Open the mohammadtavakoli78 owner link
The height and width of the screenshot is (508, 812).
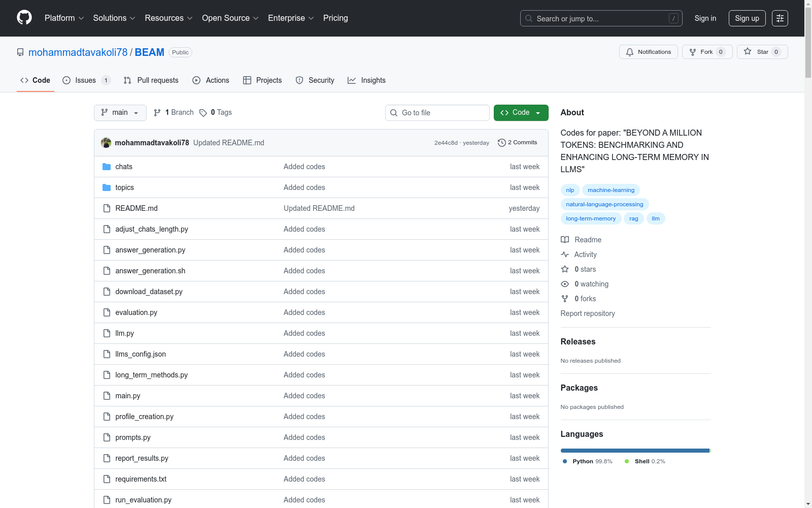(x=78, y=52)
